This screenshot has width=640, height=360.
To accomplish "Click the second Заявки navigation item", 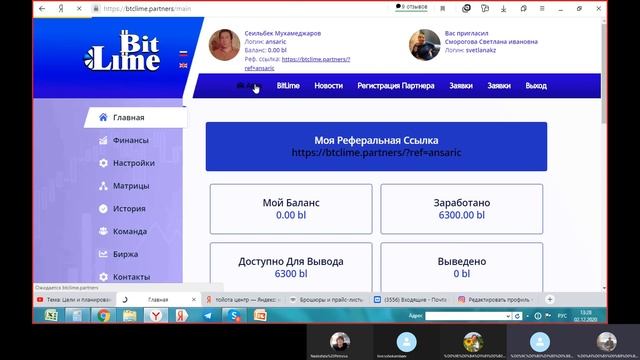I will tap(499, 86).
